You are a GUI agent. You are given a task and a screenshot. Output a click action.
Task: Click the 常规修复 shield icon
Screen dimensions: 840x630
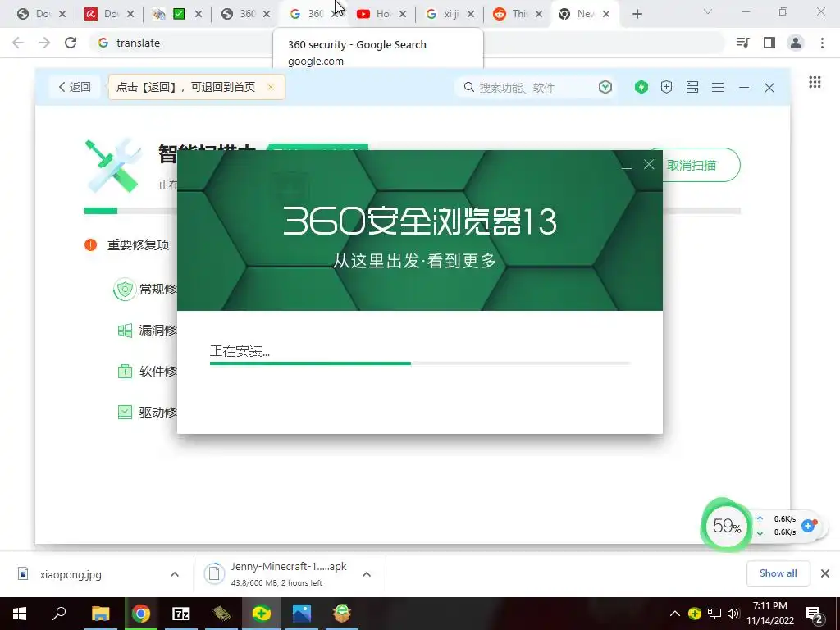(x=125, y=290)
